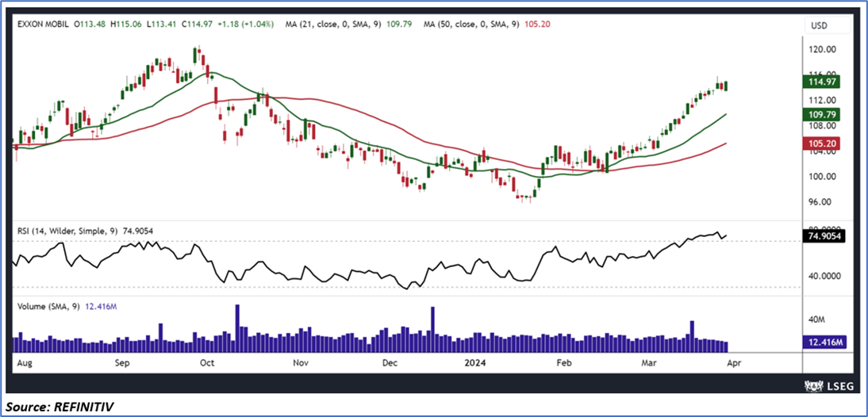Click the 112.00 price axis label

coord(822,100)
